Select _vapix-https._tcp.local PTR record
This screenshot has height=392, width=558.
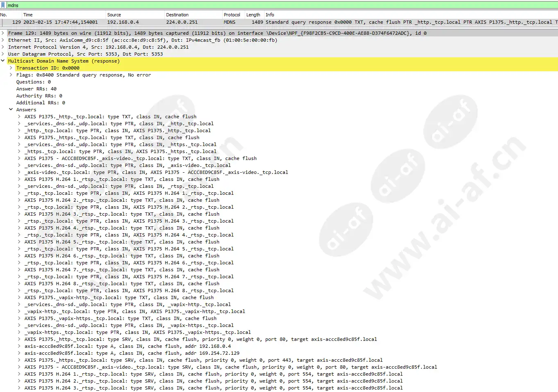click(138, 332)
